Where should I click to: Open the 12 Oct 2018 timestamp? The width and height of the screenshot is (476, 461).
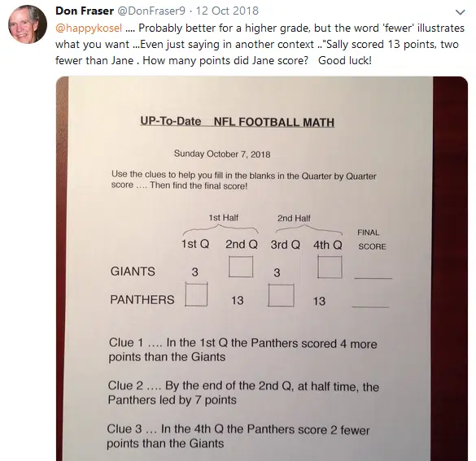(x=227, y=11)
